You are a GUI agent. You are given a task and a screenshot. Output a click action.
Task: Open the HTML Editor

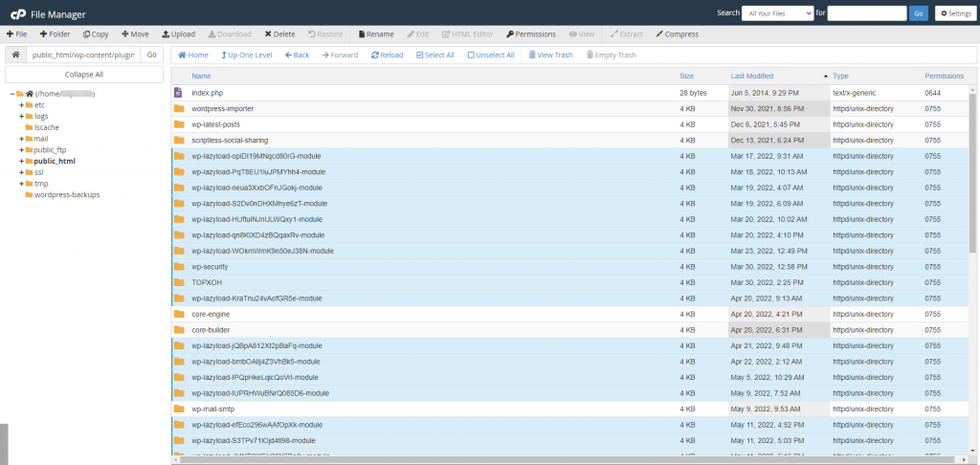pos(467,34)
